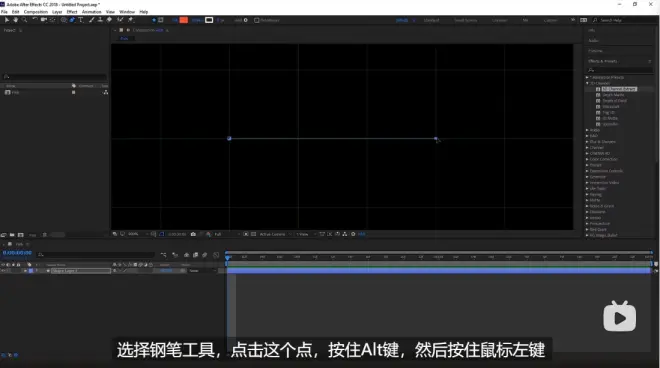This screenshot has width=660, height=368.
Task: Toggle visibility eye of Shape Layer 1
Action: [3, 271]
